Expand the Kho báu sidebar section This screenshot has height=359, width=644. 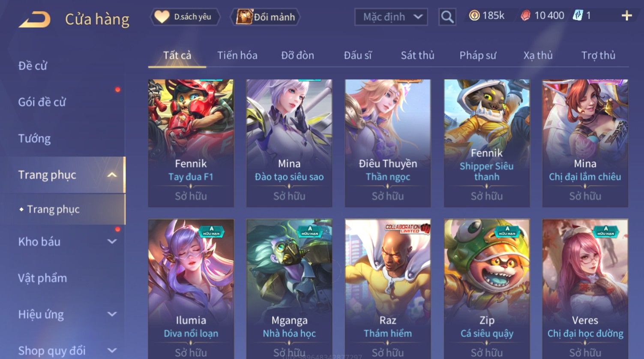click(112, 241)
